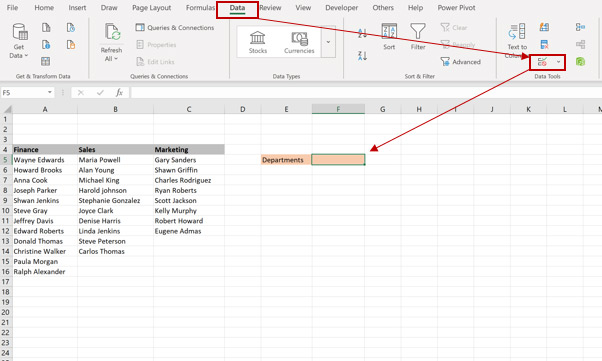Screen dimensions: 602x361
Task: Switch to the Insert tab
Action: click(x=77, y=8)
